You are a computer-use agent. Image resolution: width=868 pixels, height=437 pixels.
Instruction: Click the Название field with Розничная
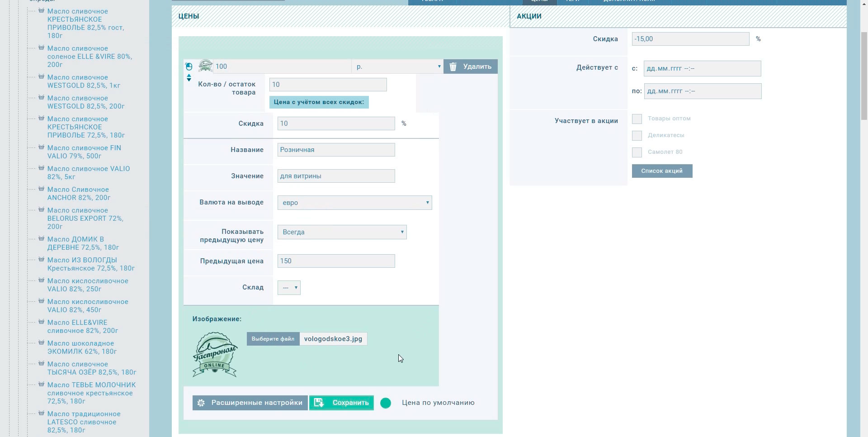tap(336, 150)
